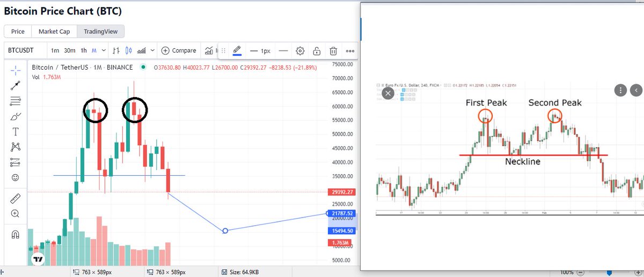644x277 pixels.
Task: Adjust the zoom level slider handle
Action: (609, 272)
